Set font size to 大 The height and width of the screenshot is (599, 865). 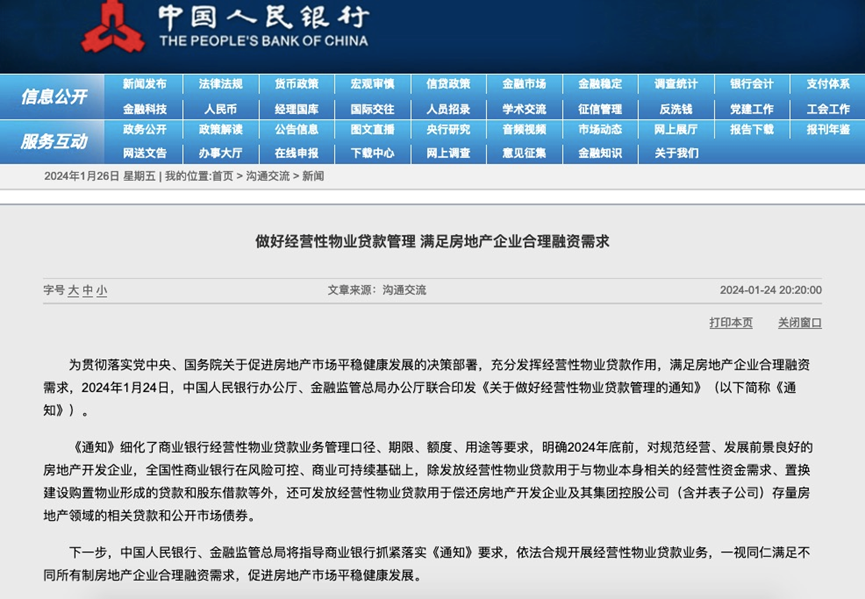[73, 290]
